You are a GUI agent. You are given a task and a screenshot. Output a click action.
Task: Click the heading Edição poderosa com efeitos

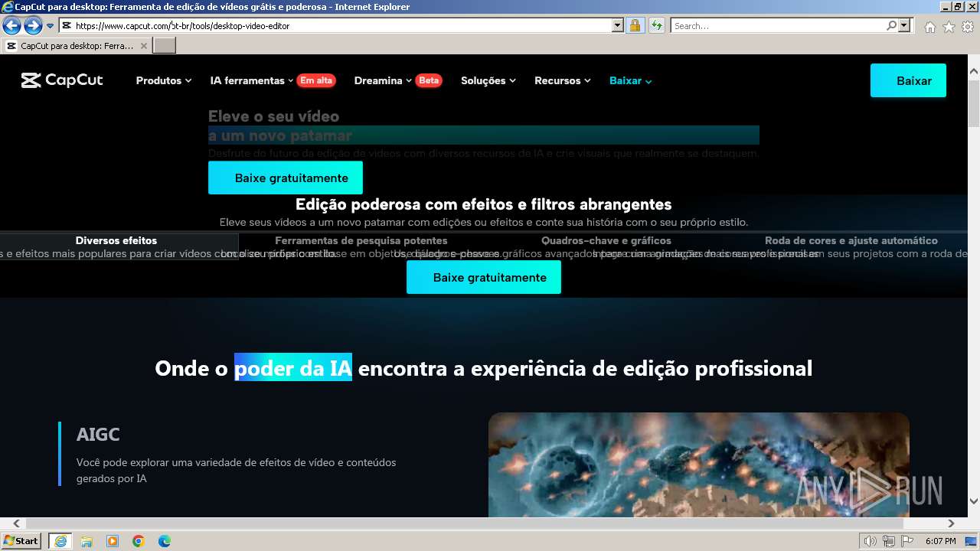pos(484,204)
